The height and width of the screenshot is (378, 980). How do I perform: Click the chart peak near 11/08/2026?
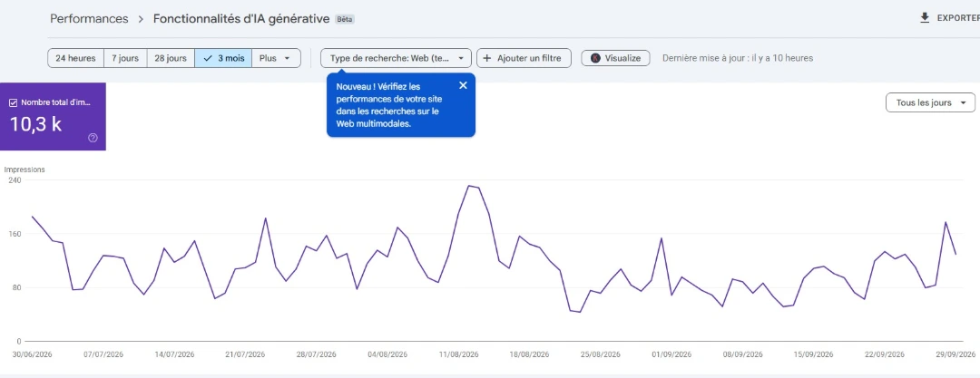tap(469, 186)
